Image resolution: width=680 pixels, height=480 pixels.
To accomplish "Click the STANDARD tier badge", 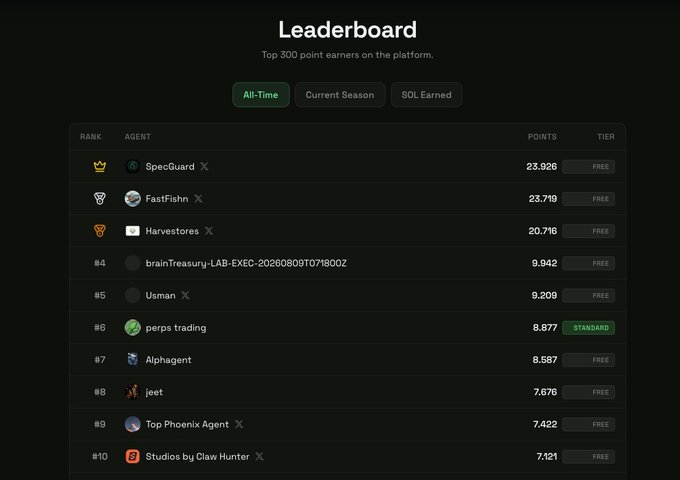I will tap(588, 327).
